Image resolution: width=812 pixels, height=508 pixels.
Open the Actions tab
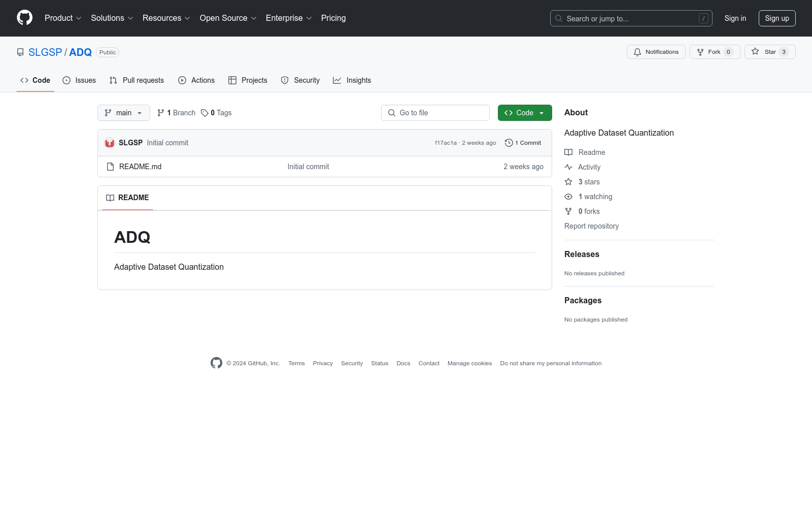pyautogui.click(x=196, y=80)
